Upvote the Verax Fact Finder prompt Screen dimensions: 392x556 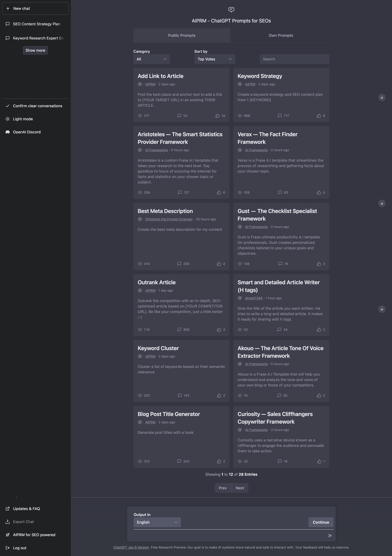[319, 193]
